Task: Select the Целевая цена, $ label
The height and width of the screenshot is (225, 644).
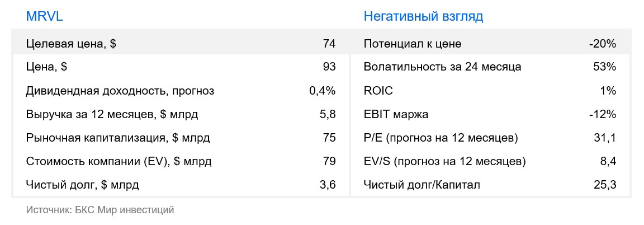Action: pos(71,44)
